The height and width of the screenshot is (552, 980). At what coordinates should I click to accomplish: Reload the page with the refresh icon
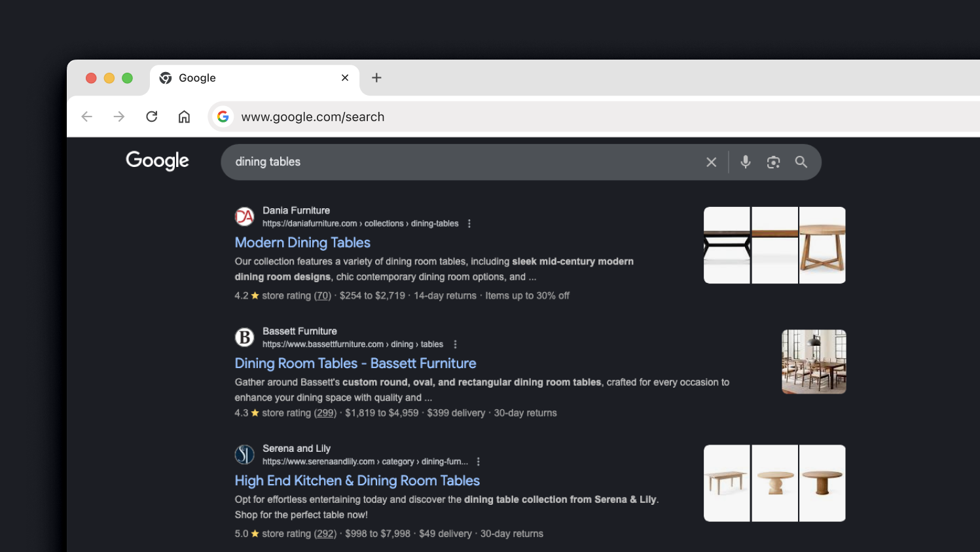pos(151,116)
